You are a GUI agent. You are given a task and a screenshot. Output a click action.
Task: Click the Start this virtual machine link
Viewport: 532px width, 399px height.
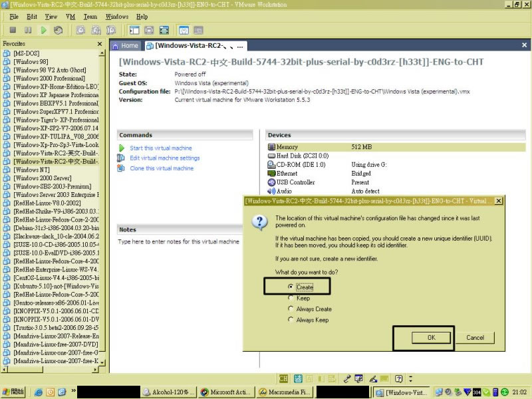161,148
